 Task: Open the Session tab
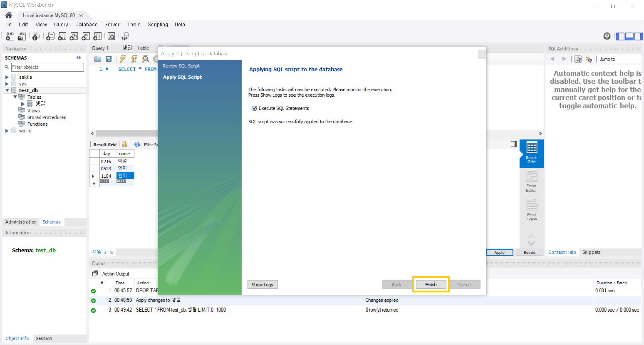click(44, 338)
